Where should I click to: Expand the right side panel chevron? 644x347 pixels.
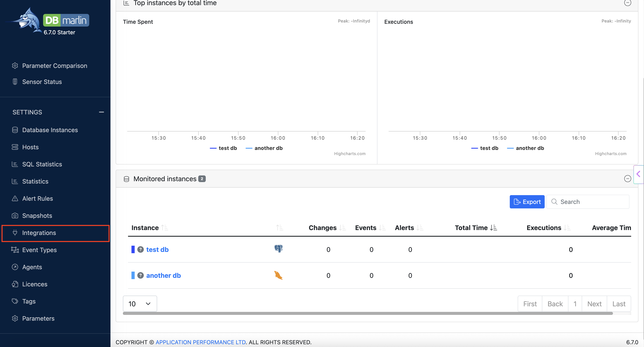[639, 174]
